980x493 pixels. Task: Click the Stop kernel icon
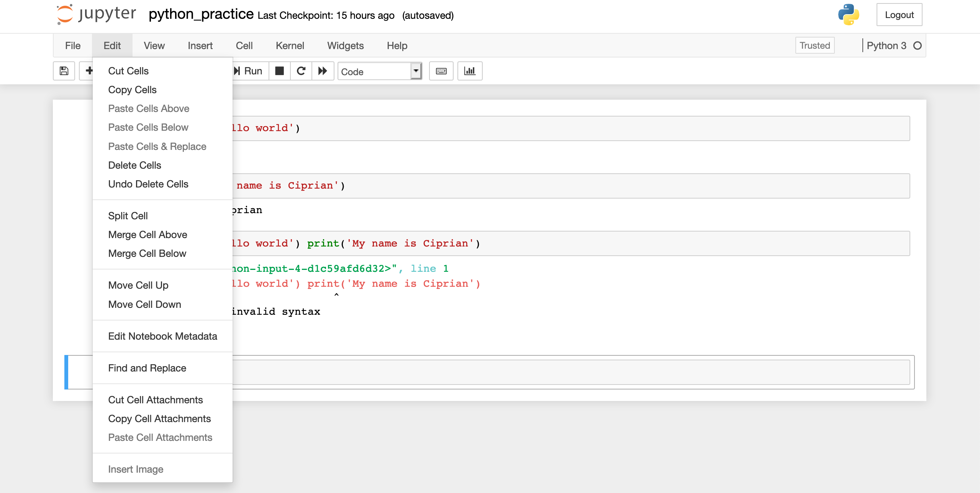280,71
